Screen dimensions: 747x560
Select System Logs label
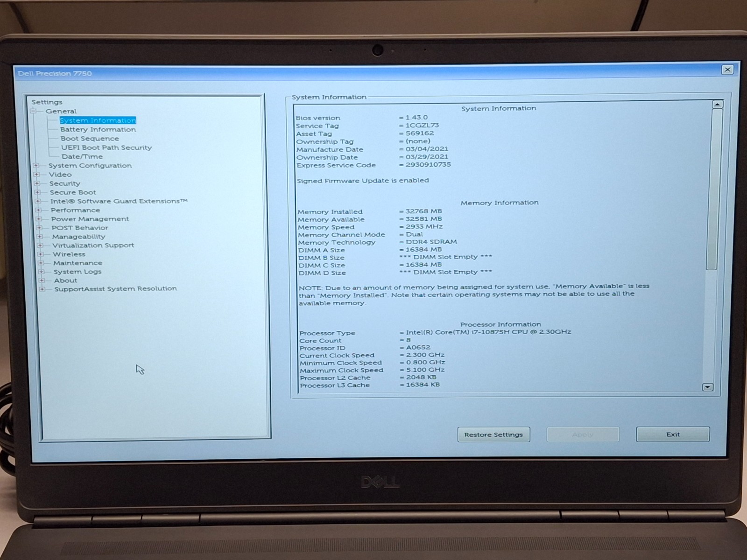(x=78, y=272)
